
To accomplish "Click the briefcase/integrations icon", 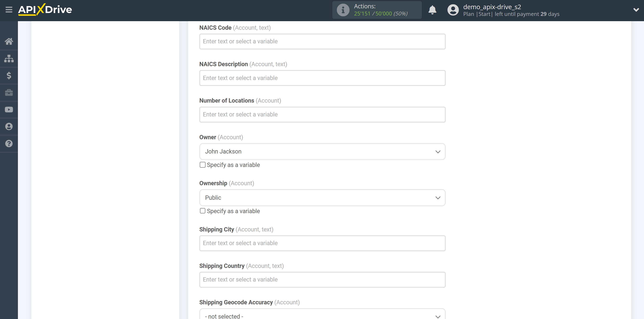I will [9, 92].
